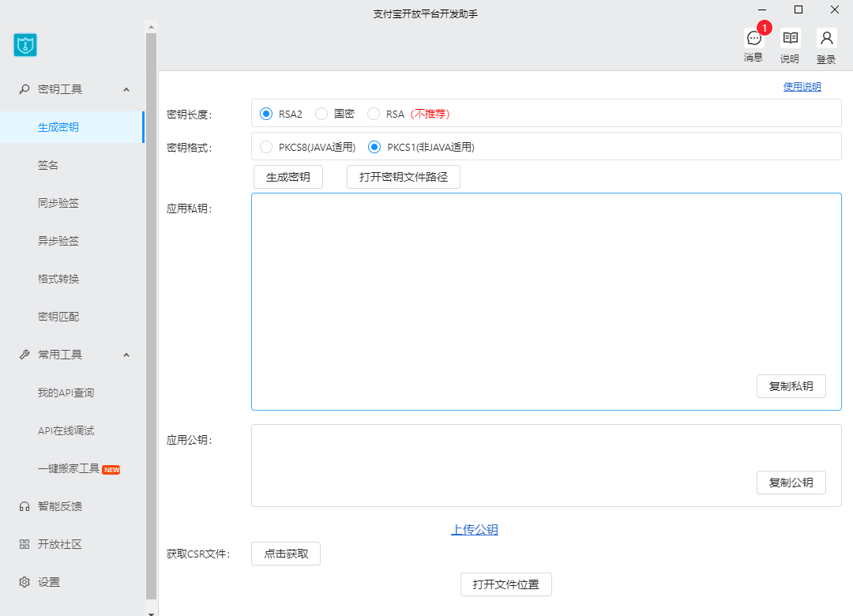Open the 格式转换 menu item
Viewport: 853px width, 616px height.
tap(58, 279)
